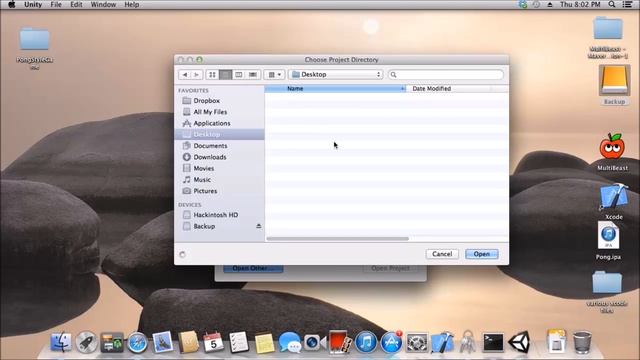Switch file dialog to column view
The height and width of the screenshot is (360, 640).
click(x=239, y=75)
